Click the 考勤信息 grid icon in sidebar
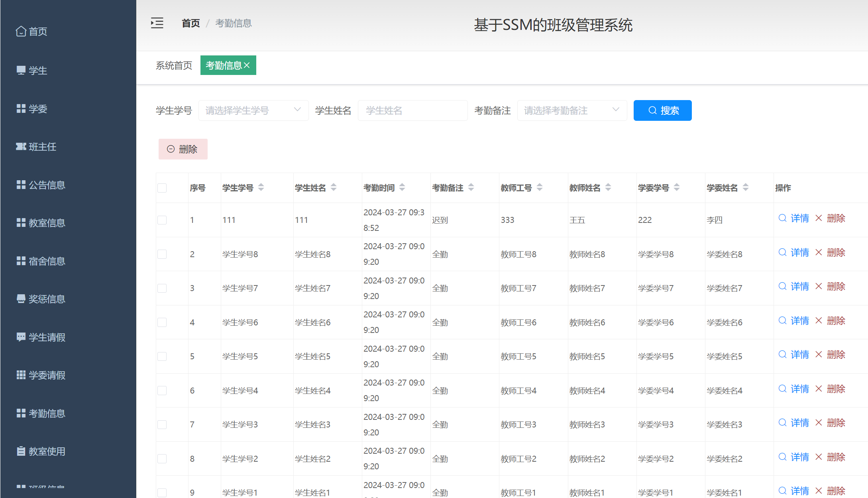The image size is (868, 498). (21, 413)
